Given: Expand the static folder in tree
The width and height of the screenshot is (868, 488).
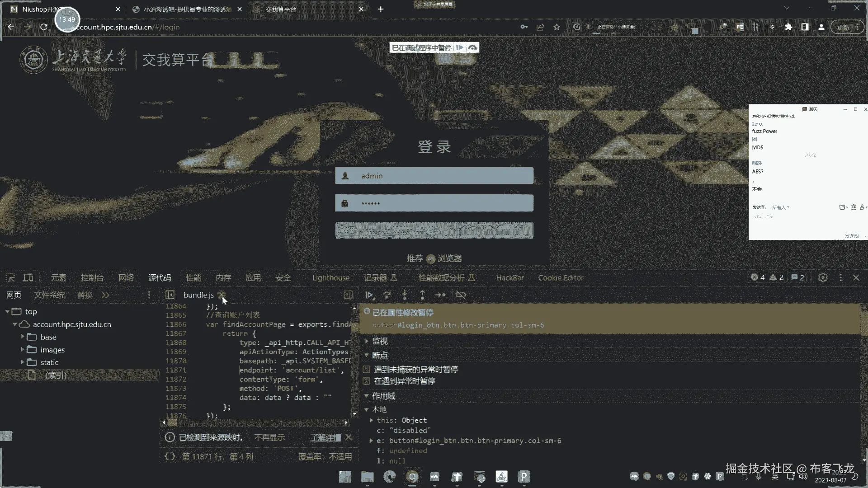Looking at the screenshot, I should click(x=23, y=362).
